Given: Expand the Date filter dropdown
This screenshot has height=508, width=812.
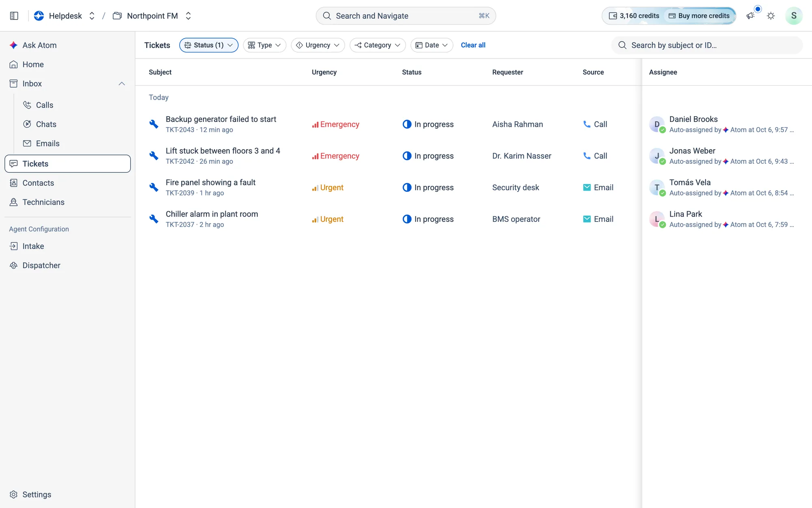Looking at the screenshot, I should click(x=432, y=45).
